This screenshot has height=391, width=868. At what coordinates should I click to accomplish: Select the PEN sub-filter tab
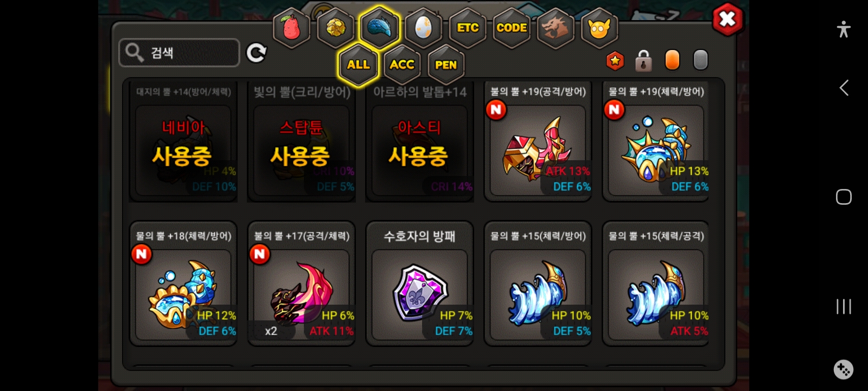[446, 65]
